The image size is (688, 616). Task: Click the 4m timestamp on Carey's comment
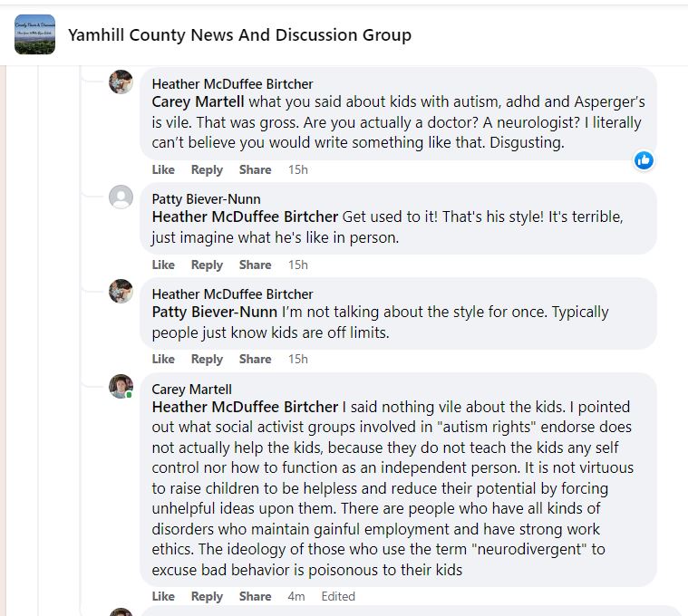point(296,596)
